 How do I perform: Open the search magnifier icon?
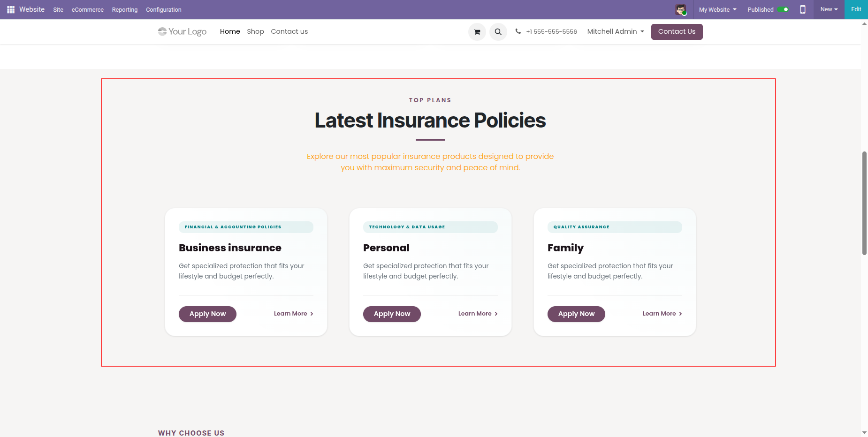[498, 32]
